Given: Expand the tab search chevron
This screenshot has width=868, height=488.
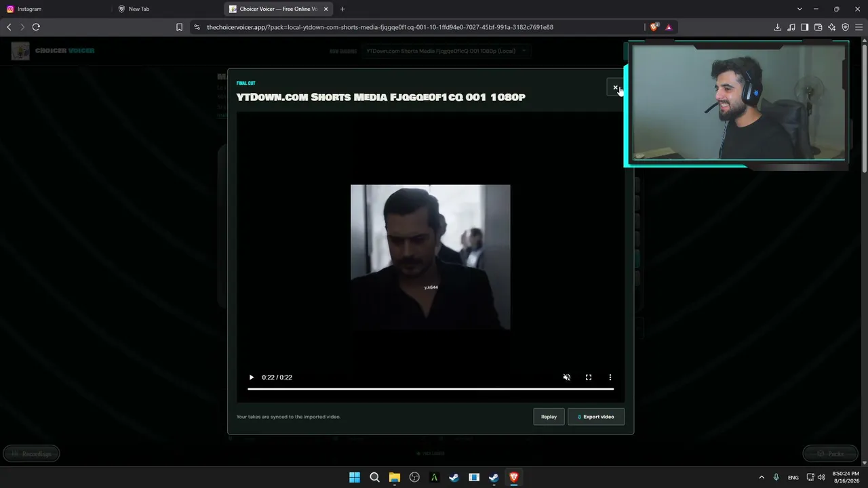Looking at the screenshot, I should coord(800,9).
